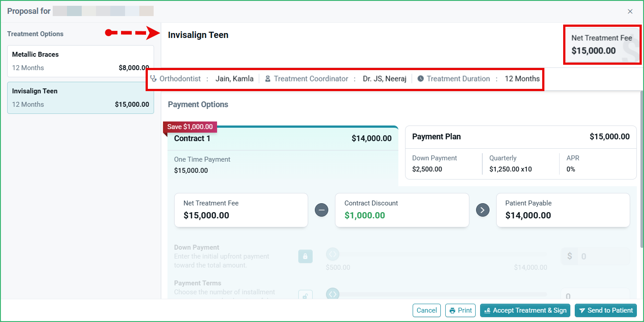Click the Payment Terms slider handle
Viewport: 644px width, 322px height.
pyautogui.click(x=332, y=293)
